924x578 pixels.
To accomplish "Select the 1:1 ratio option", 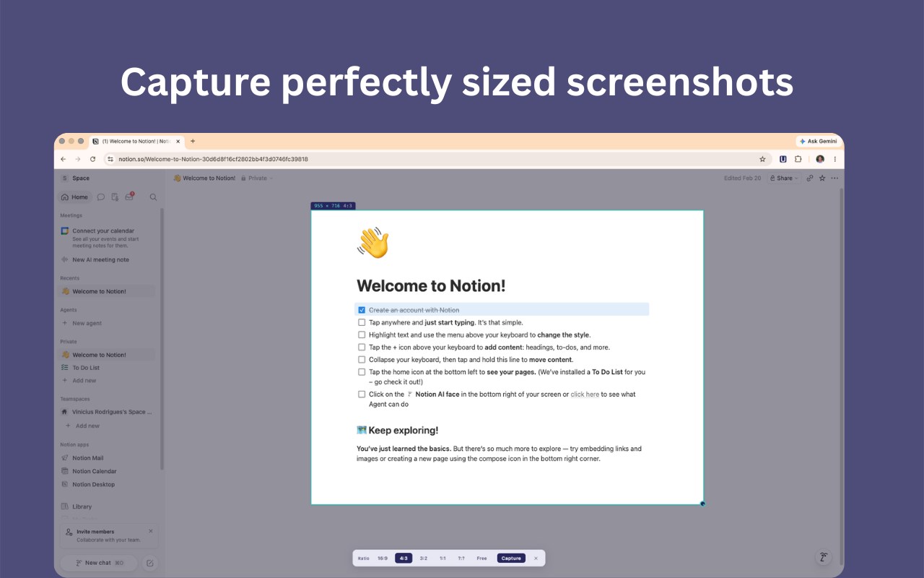I will (x=443, y=558).
